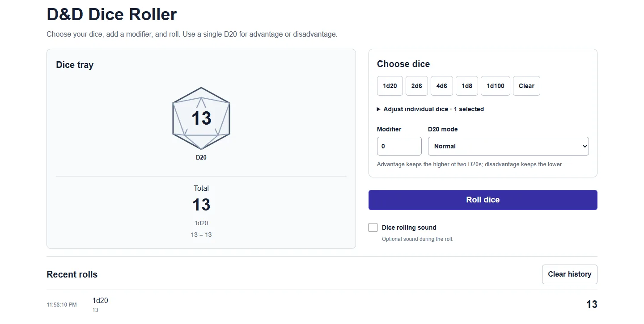Image resolution: width=644 pixels, height=324 pixels.
Task: Enable the Dice rolling sound checkbox
Action: pos(373,227)
